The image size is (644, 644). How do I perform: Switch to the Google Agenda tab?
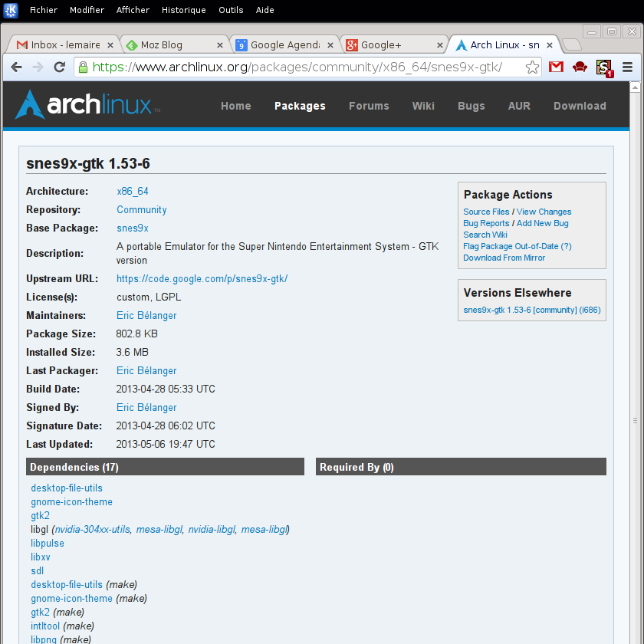[284, 44]
